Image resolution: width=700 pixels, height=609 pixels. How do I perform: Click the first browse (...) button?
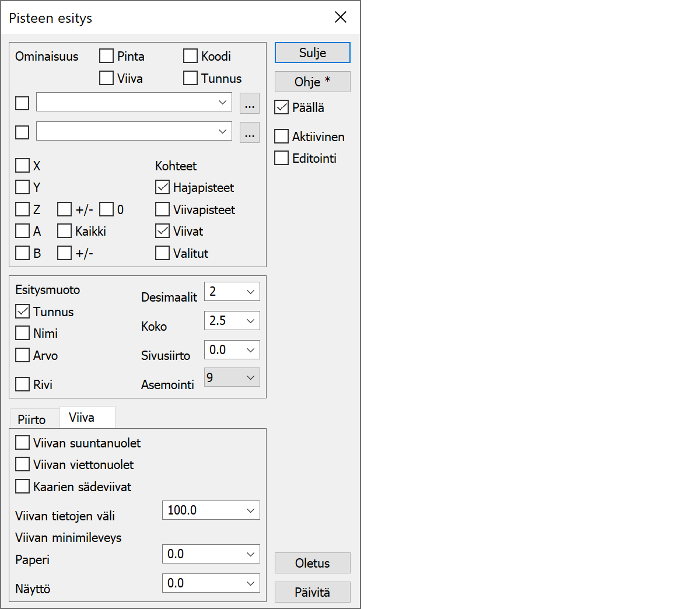point(250,103)
